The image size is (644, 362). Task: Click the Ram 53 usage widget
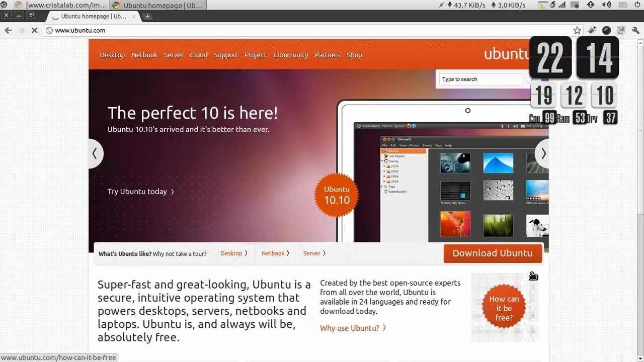coord(572,118)
